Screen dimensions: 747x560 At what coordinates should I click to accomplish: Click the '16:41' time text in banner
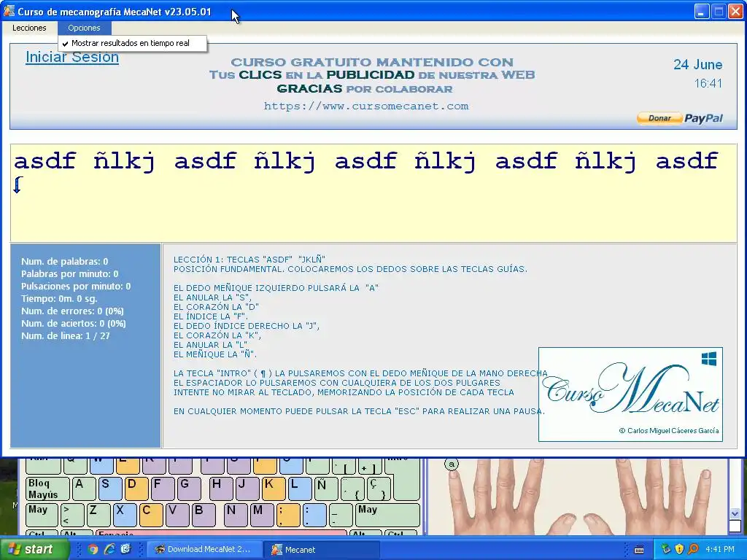[708, 83]
